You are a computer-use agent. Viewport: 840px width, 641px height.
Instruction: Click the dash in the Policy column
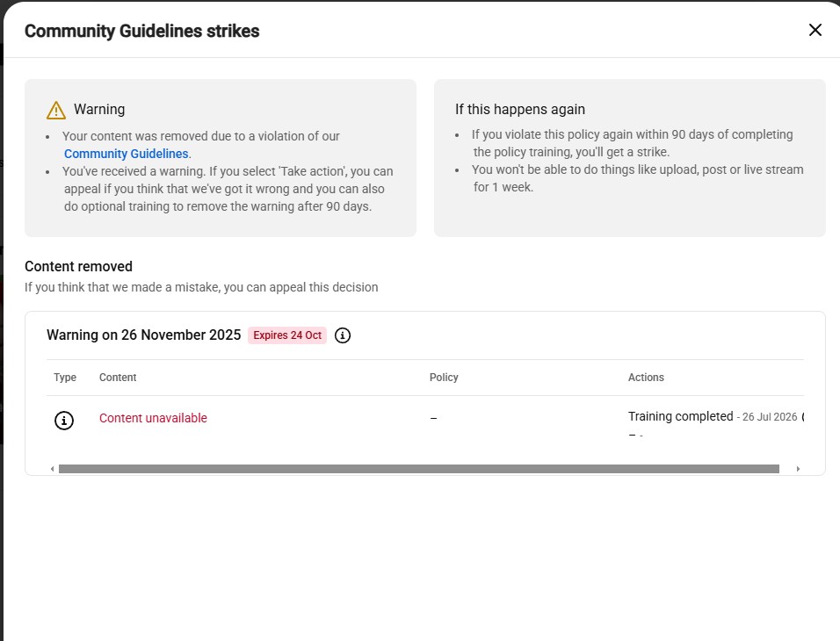point(433,418)
